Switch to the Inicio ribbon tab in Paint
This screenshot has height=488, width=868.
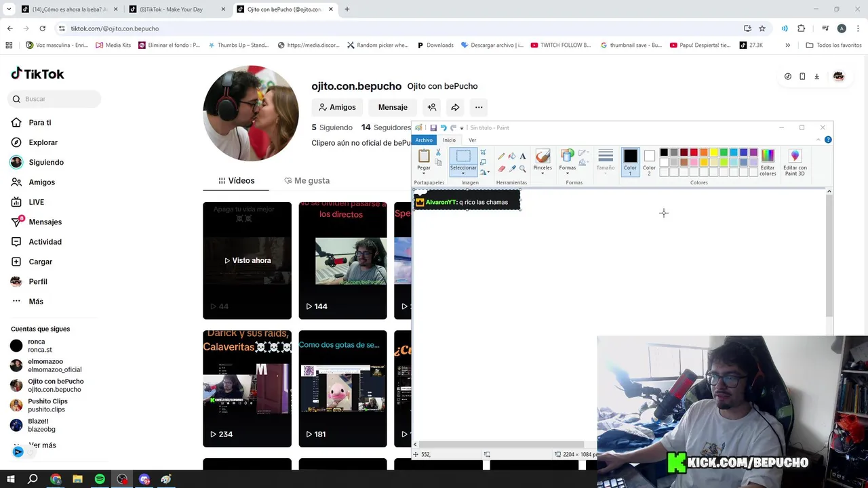449,140
